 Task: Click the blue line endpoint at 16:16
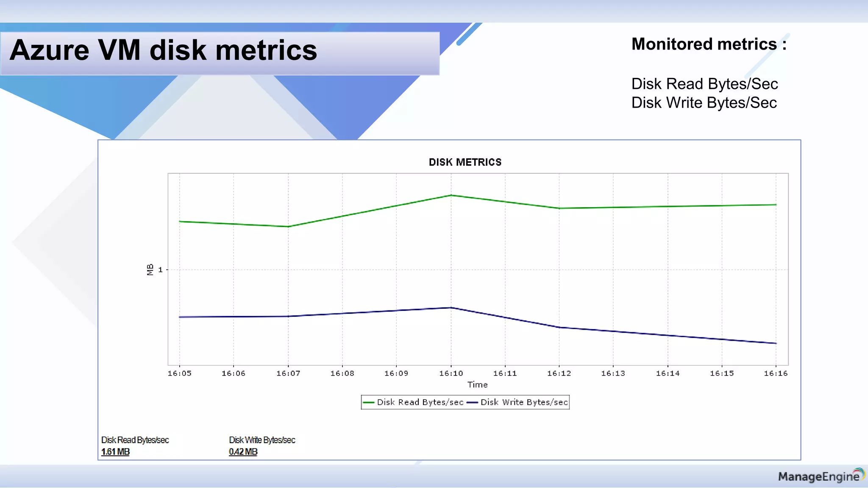tap(776, 343)
